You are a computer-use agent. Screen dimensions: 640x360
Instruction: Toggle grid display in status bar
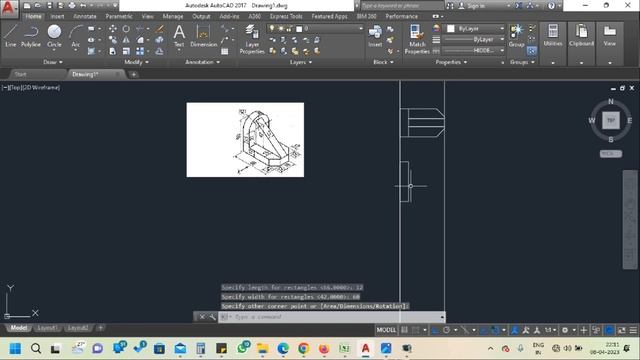(404, 330)
